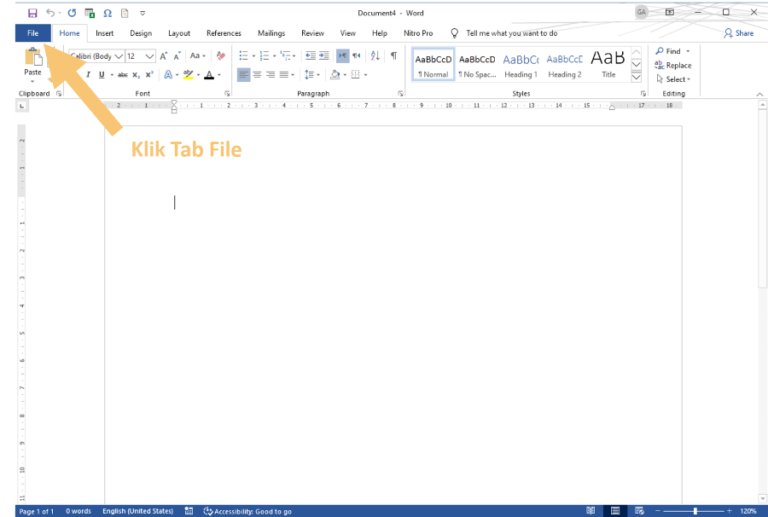Decrease font size with Shrink Font
The height and width of the screenshot is (517, 768).
177,56
